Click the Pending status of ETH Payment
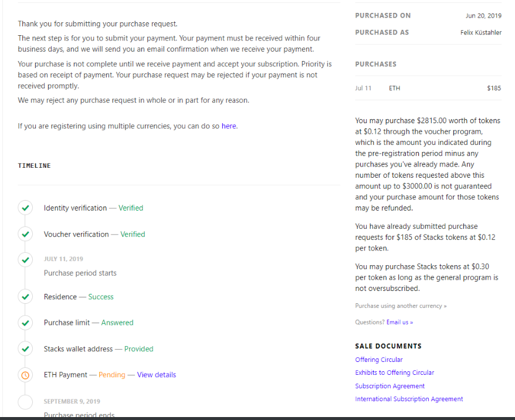The image size is (515, 420). [x=112, y=375]
